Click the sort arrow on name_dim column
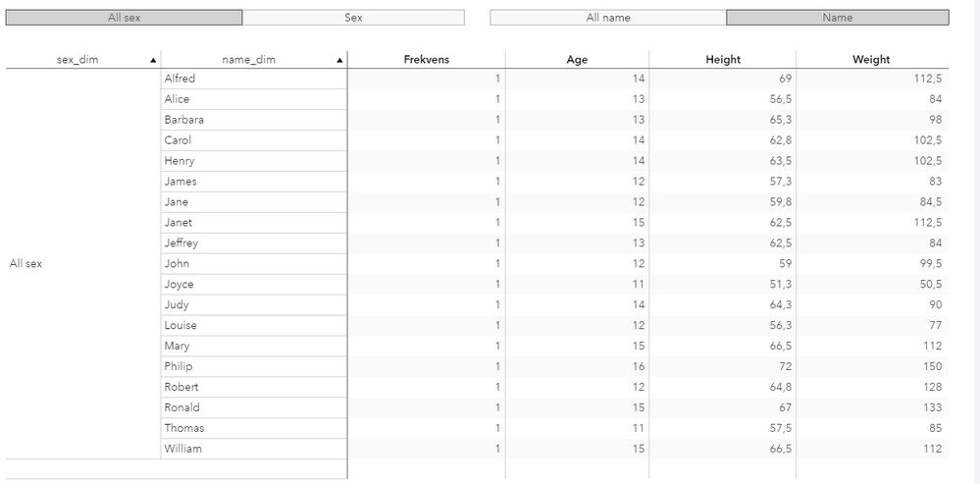Viewport: 980px width, 484px height. click(x=339, y=60)
